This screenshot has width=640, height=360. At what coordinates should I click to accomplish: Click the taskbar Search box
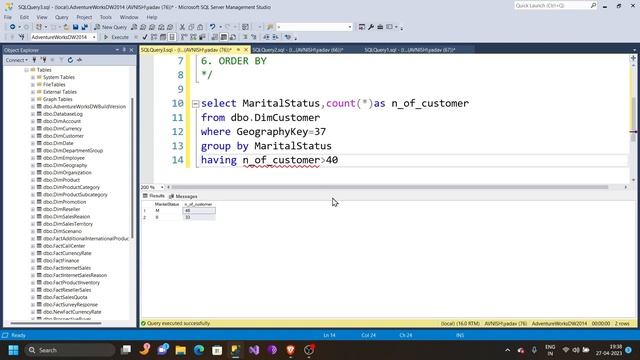[x=70, y=350]
